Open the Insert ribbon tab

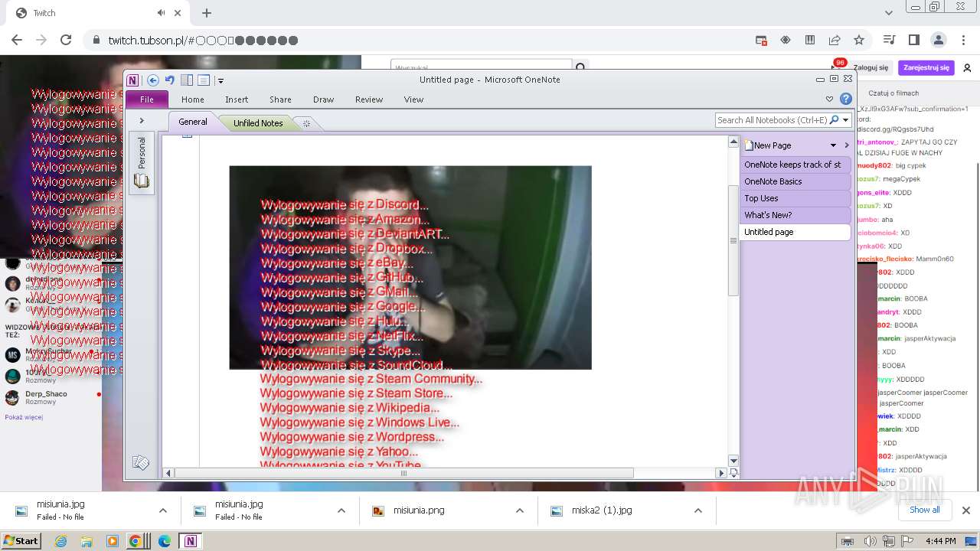[x=237, y=99]
